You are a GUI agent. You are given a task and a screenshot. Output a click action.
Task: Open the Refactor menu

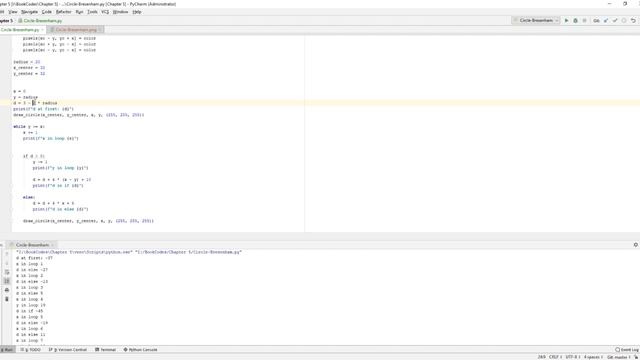64,12
